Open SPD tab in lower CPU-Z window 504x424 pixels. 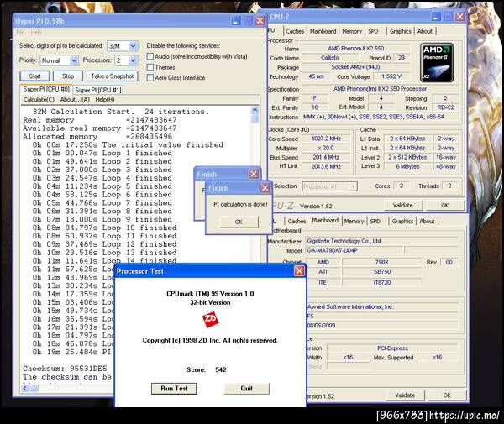coord(375,221)
